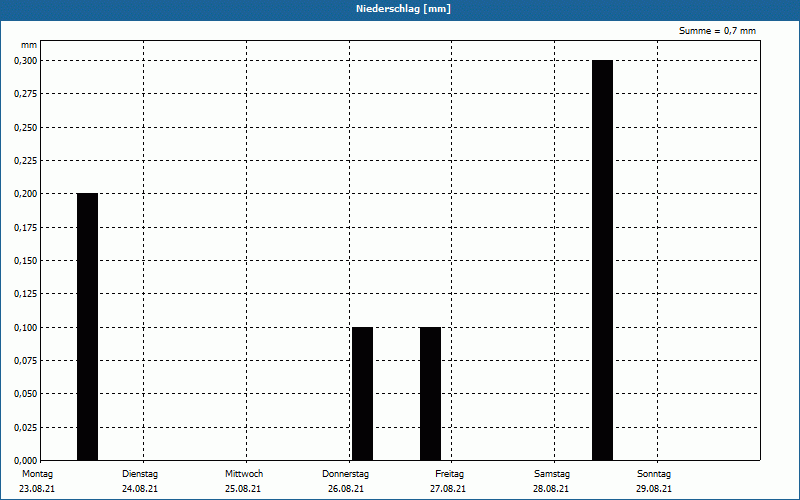Screen dimensions: 800x500
Task: Click the 0,275 y-axis value
Action: (26, 94)
